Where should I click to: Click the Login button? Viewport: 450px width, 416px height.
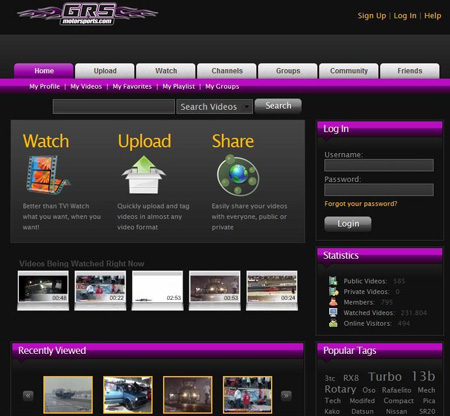(348, 224)
